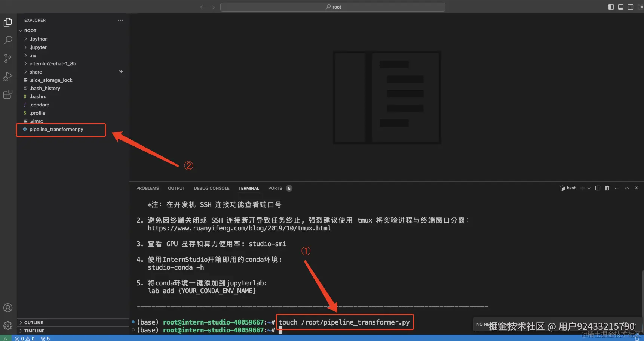
Task: Toggle the bottom panel visibility
Action: point(621,7)
